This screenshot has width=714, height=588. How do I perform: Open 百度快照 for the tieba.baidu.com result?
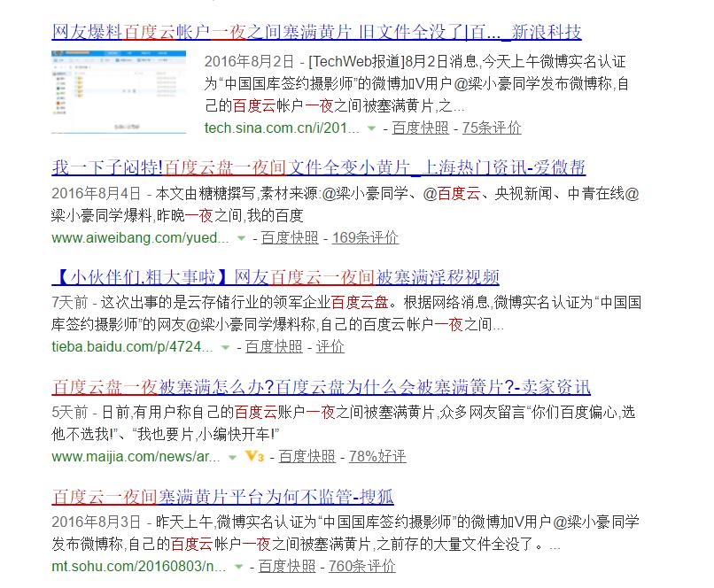click(x=274, y=347)
